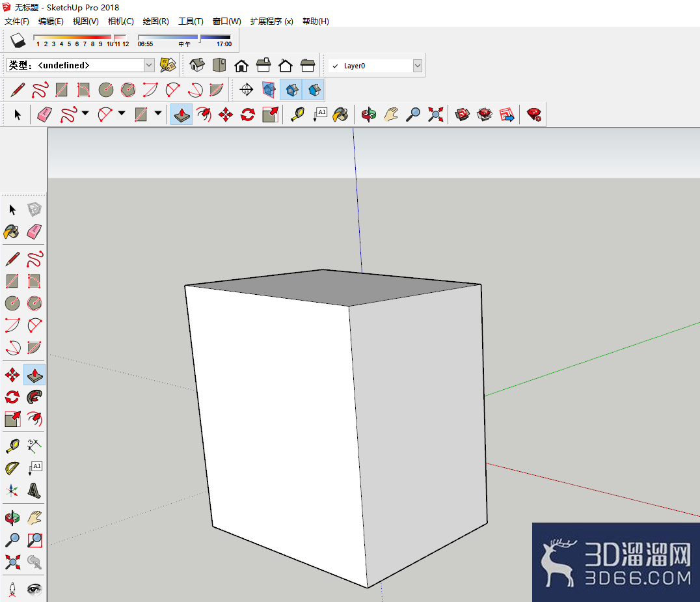Screen dimensions: 700x602
Task: Select Zoom Extents in the left palette
Action: [12, 562]
